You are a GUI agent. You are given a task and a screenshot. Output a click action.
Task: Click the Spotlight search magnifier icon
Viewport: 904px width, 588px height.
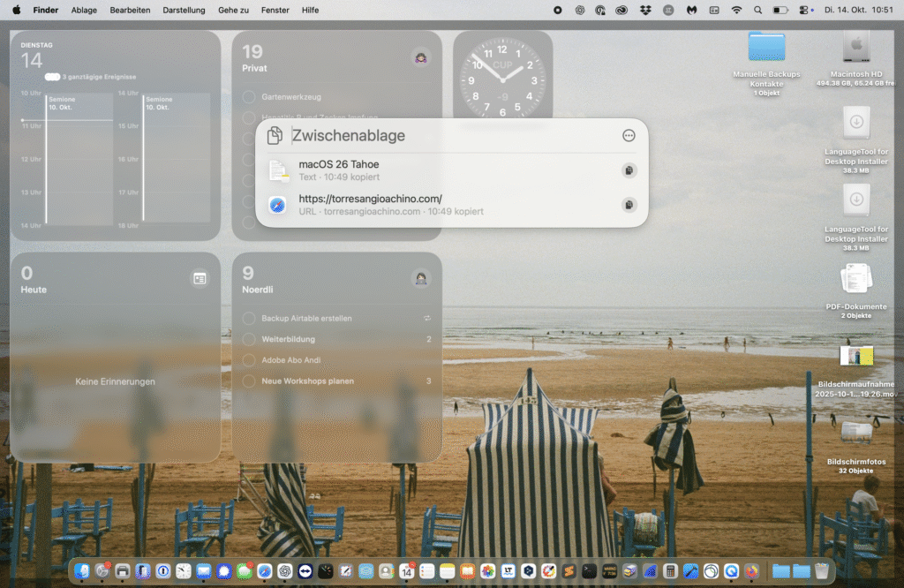757,10
